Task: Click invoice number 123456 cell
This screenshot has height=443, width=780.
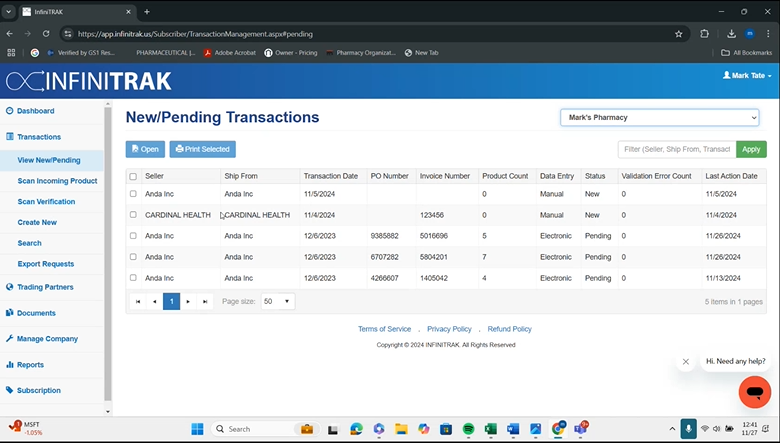Action: [x=432, y=215]
